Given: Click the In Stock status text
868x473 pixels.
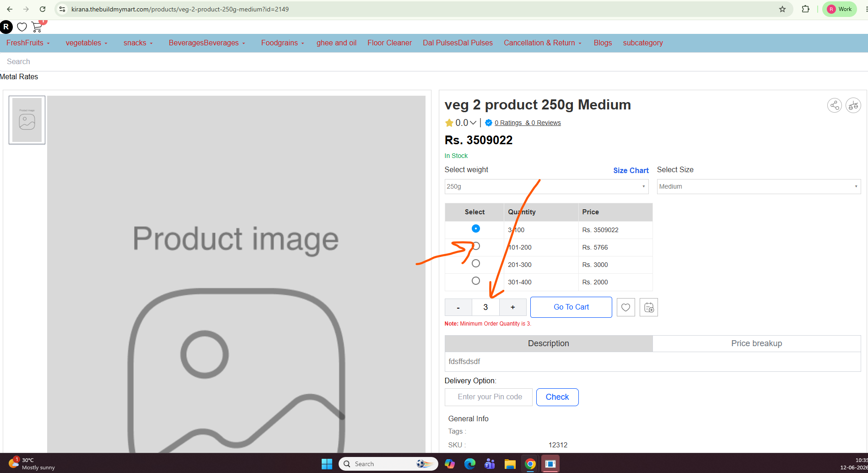Looking at the screenshot, I should (456, 156).
